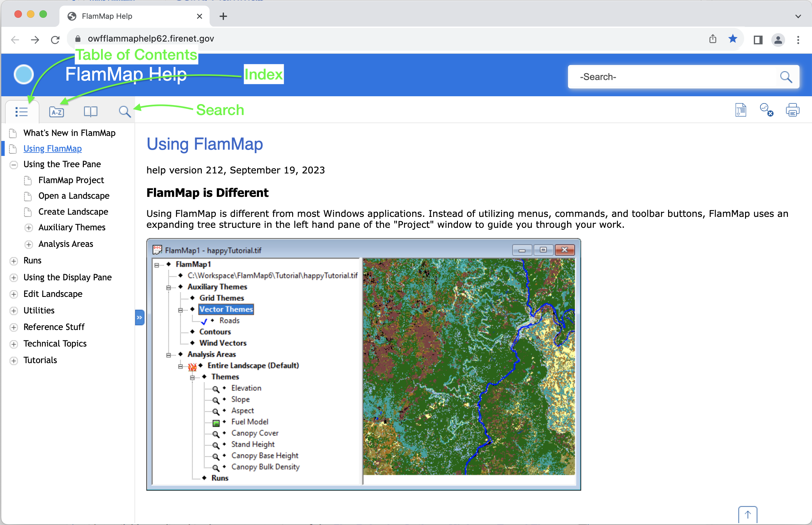Click the globe favicon on the browser tab
Viewport: 812px width, 525px height.
72,16
